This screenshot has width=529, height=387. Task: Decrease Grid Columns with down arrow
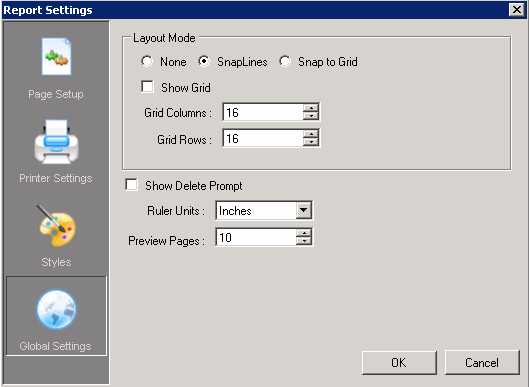pos(311,116)
